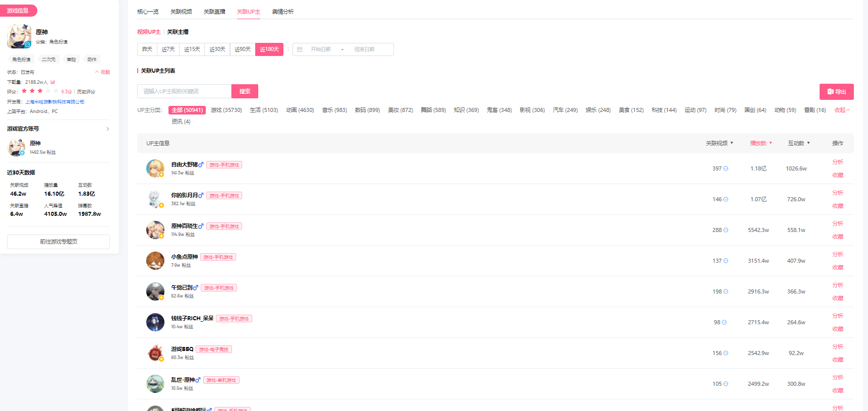The width and height of the screenshot is (868, 411).
Task: Switch to the 关联主播 view
Action: 178,32
